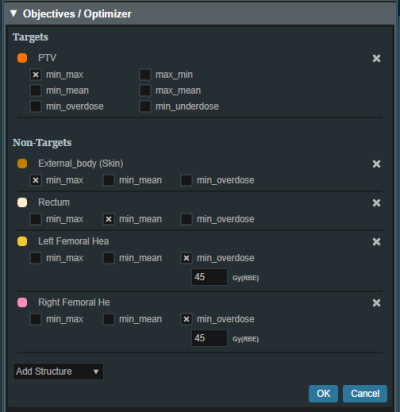Collapse the Objectives / Optimizer panel
Screen dimensions: 400x412
coord(13,14)
